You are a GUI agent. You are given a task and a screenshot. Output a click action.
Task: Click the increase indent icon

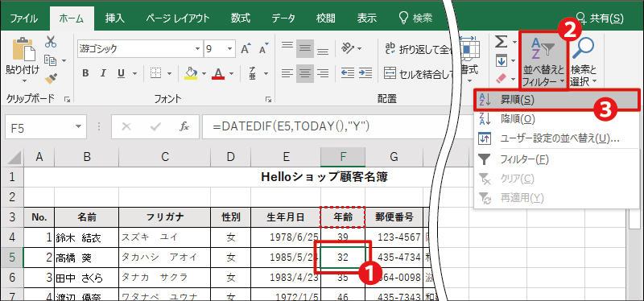(x=365, y=73)
